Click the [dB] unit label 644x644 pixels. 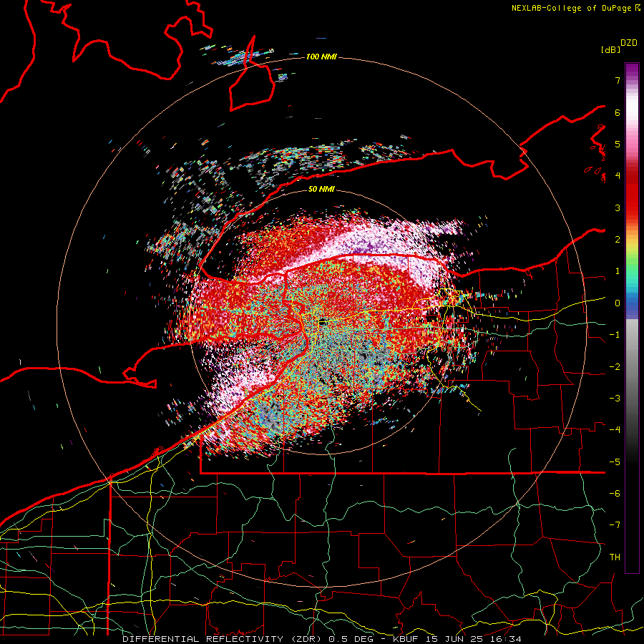tap(610, 50)
